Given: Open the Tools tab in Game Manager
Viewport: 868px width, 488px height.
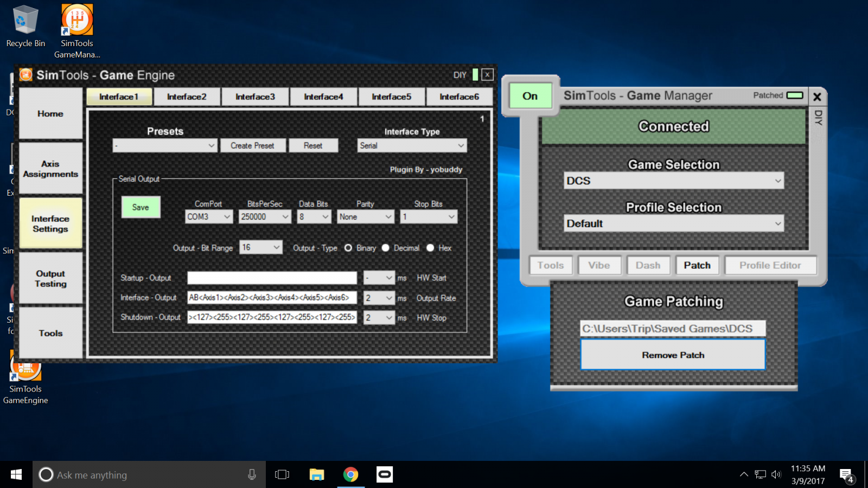Looking at the screenshot, I should 551,265.
